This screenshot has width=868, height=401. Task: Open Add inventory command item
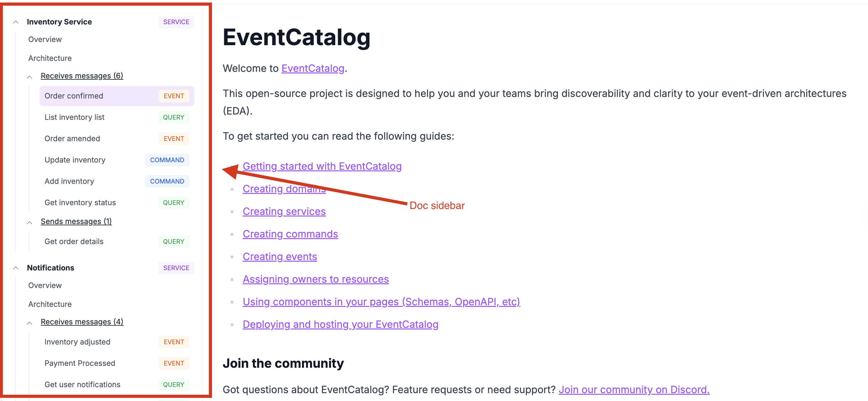pos(69,181)
